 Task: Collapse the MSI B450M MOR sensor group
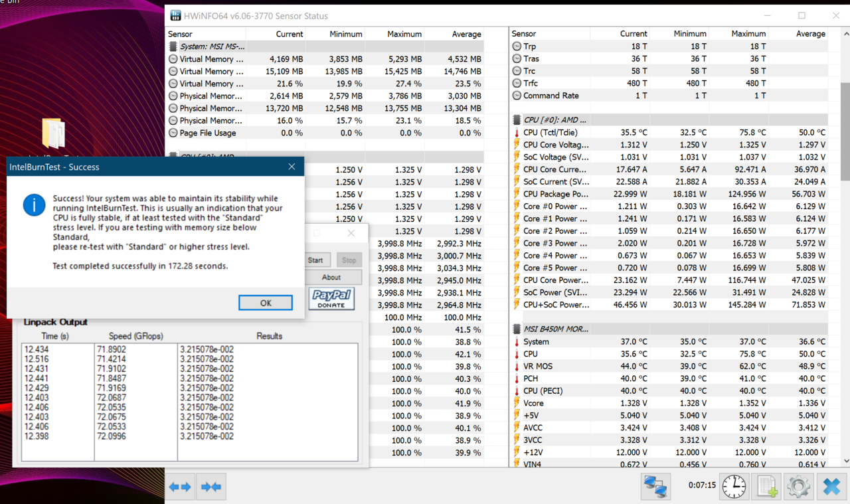[x=669, y=329]
